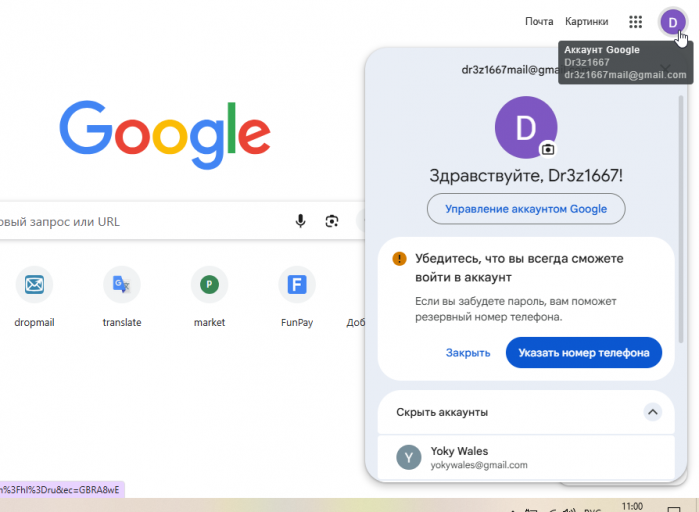Image resolution: width=699 pixels, height=512 pixels.
Task: Collapse the Скрыть аккаунты chevron
Action: click(653, 412)
